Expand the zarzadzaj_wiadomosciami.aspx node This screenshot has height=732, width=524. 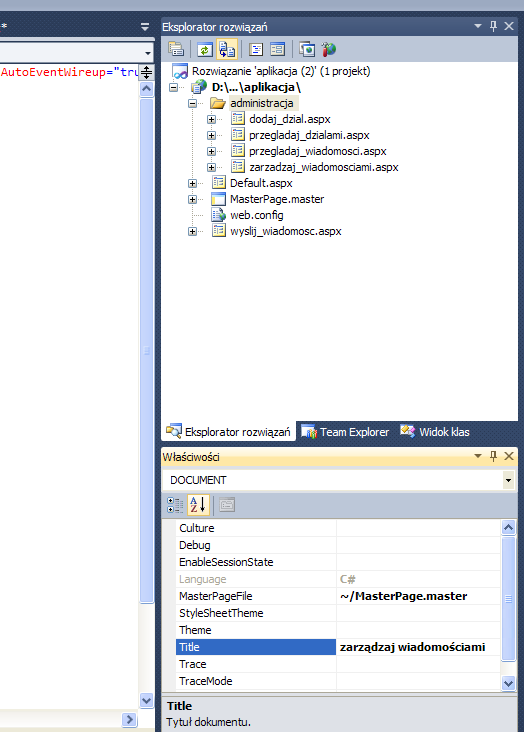[x=212, y=167]
